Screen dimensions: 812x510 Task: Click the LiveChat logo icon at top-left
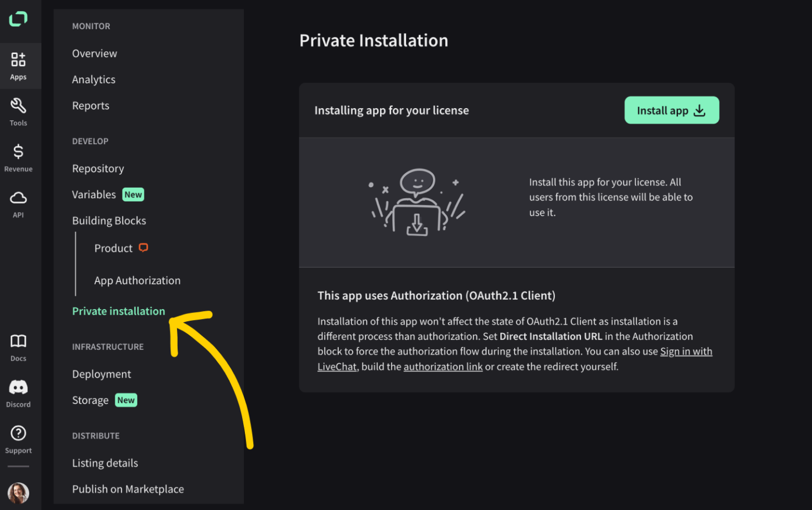(x=18, y=19)
